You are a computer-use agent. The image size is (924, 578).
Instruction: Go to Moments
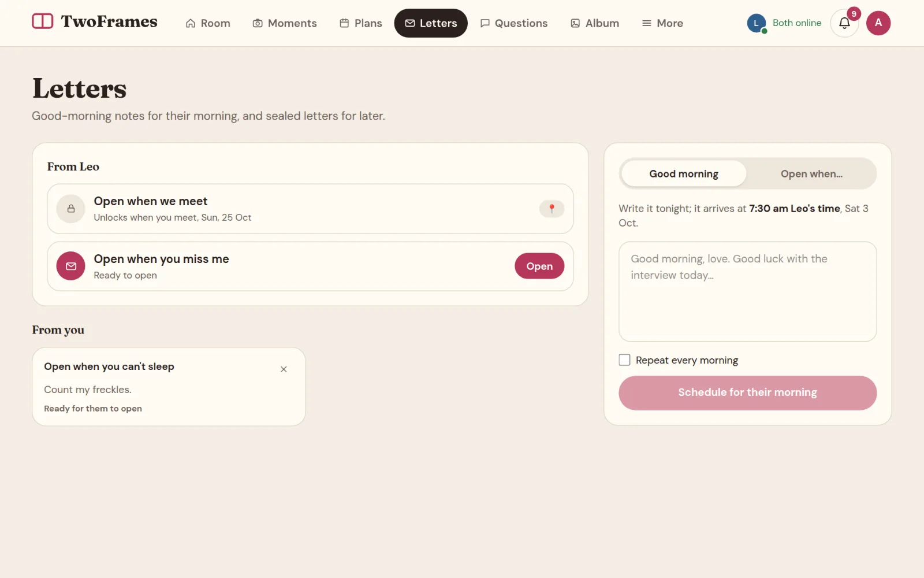pyautogui.click(x=285, y=23)
